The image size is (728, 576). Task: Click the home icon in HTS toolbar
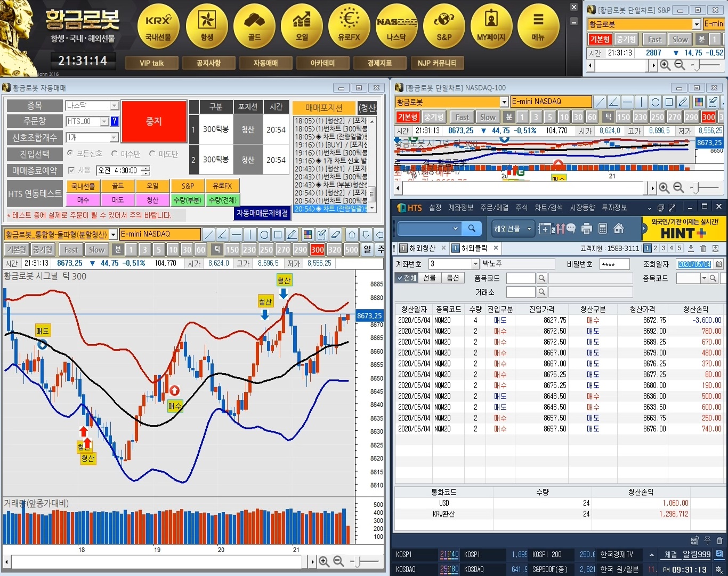[619, 229]
